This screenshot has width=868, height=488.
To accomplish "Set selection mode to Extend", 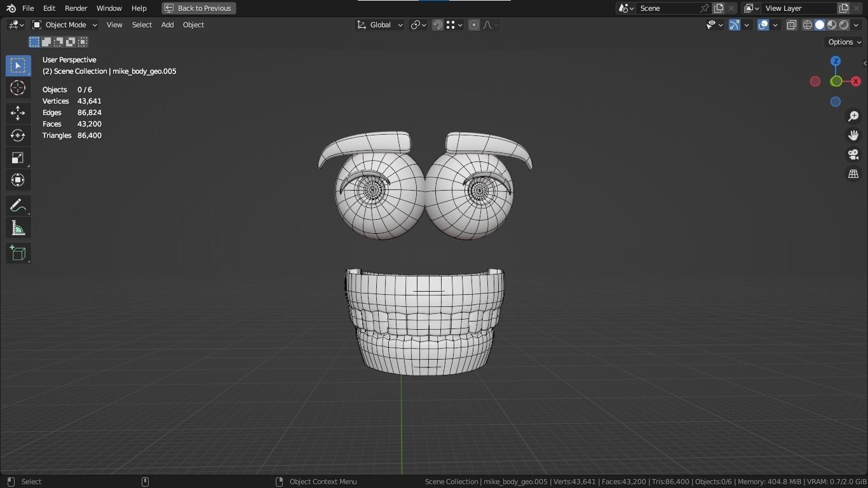I will point(46,42).
